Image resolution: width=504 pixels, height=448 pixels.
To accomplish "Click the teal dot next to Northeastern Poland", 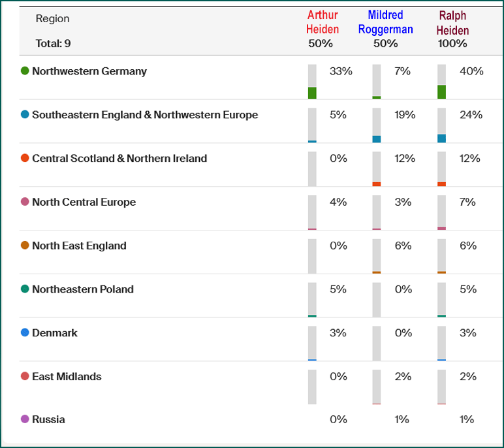I will click(x=25, y=289).
